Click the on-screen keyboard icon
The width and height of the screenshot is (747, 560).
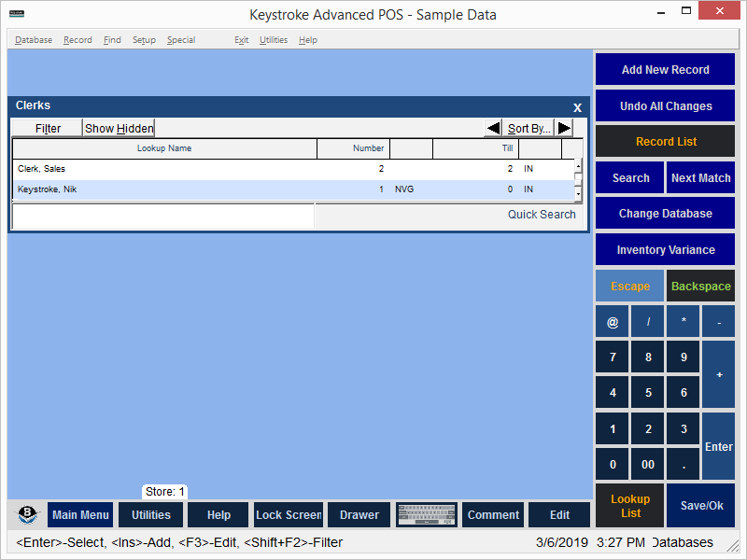coord(426,515)
